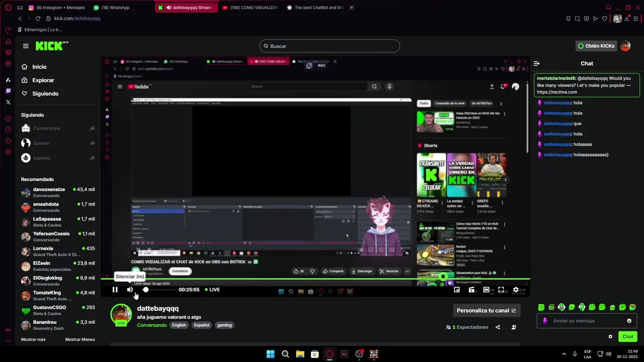Screen dimensions: 644x362
Task: Expand list with Mostrar más
Action: coord(33,339)
